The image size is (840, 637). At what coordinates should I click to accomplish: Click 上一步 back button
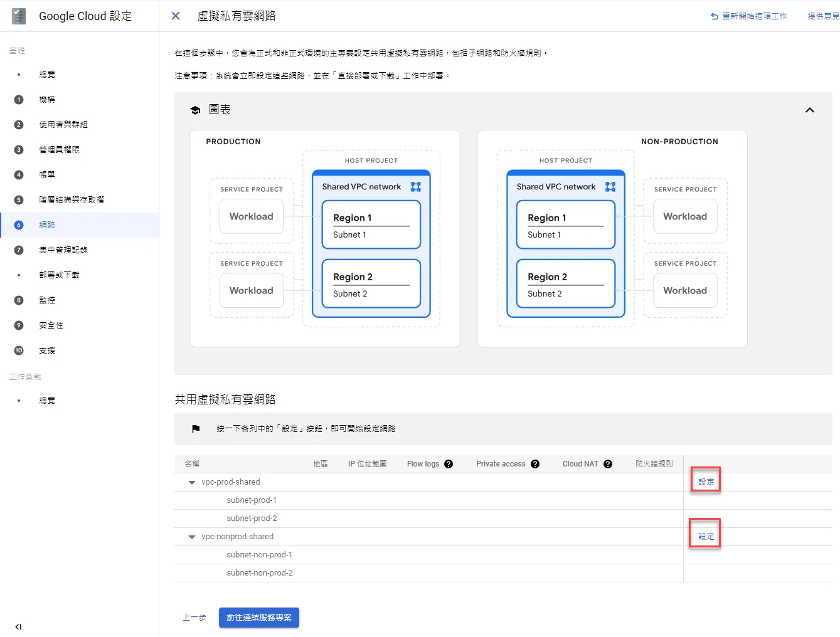pyautogui.click(x=194, y=618)
